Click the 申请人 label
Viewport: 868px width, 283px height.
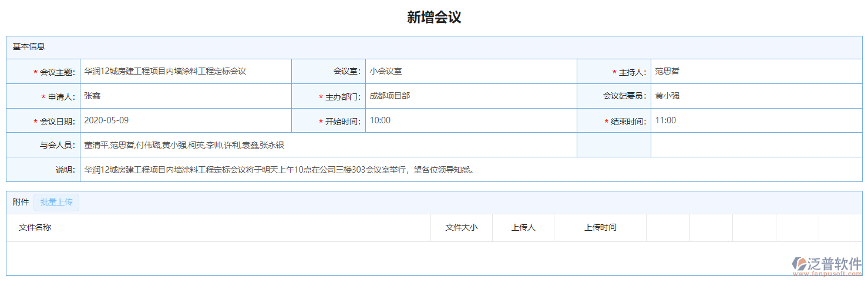61,97
